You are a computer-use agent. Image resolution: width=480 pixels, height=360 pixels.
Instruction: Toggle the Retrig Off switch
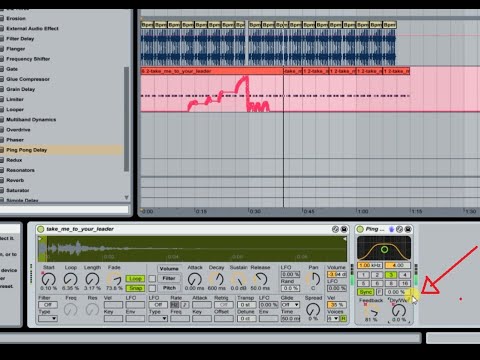[224, 305]
